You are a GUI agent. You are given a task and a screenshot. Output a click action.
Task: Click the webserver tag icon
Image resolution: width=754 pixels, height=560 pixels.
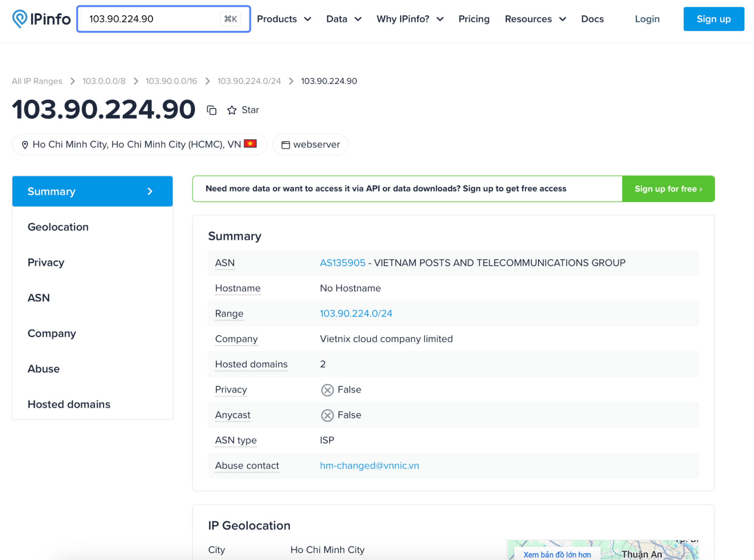pos(286,145)
